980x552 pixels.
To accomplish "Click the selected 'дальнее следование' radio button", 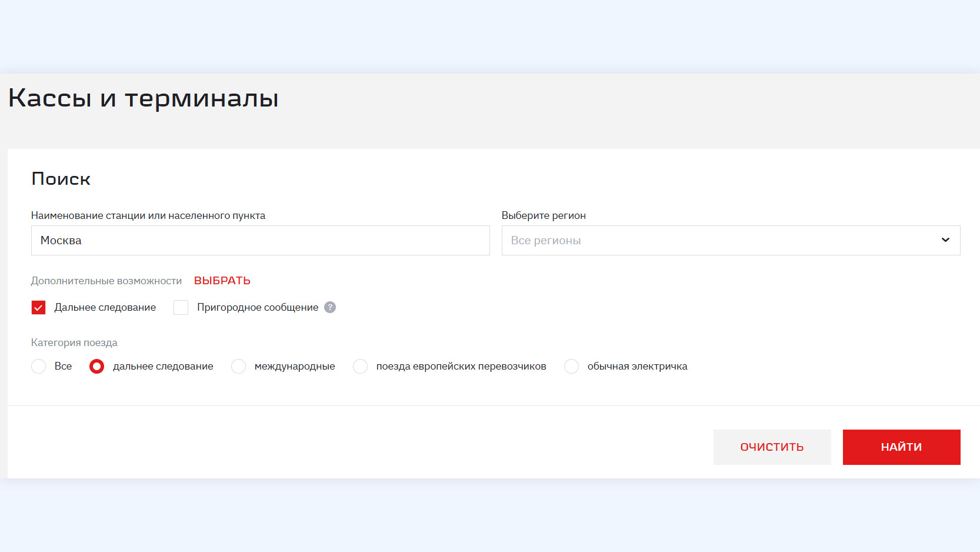I will 96,367.
